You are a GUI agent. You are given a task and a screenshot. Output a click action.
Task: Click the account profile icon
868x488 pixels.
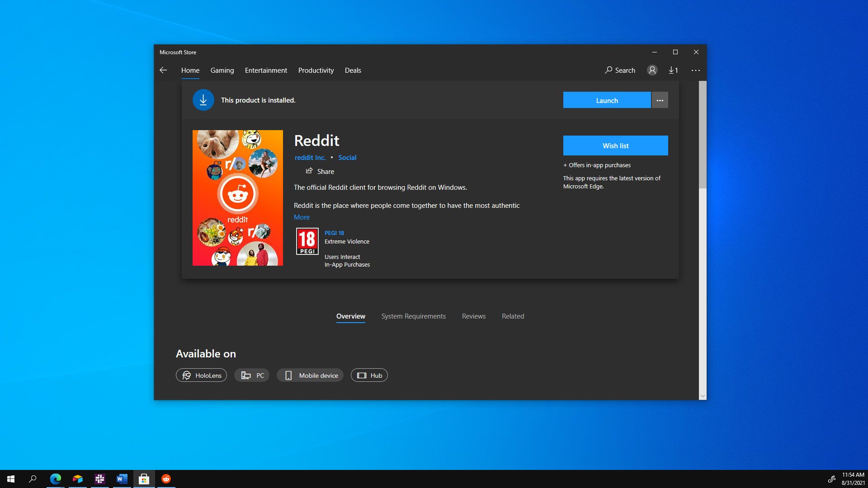(653, 70)
